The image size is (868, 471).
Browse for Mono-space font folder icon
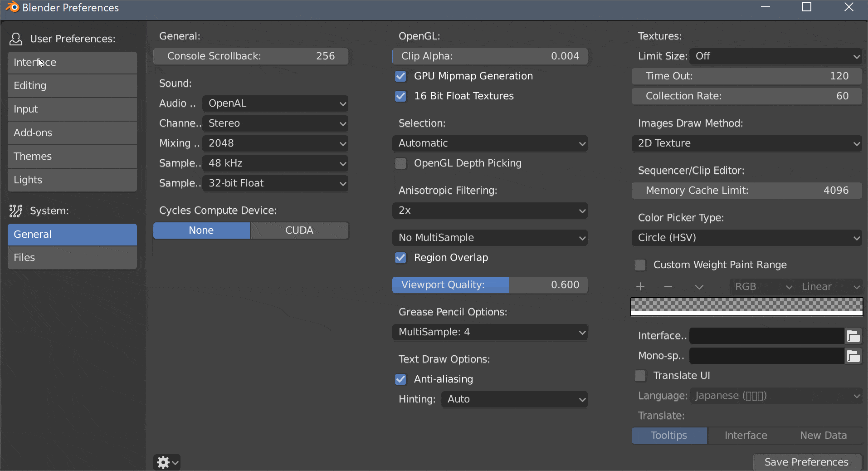pyautogui.click(x=853, y=356)
